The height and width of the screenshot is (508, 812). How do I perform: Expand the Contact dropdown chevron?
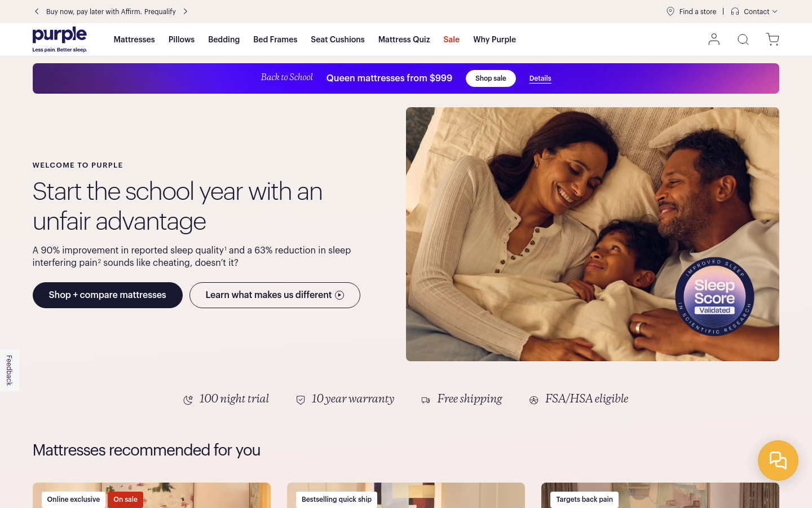(x=775, y=11)
